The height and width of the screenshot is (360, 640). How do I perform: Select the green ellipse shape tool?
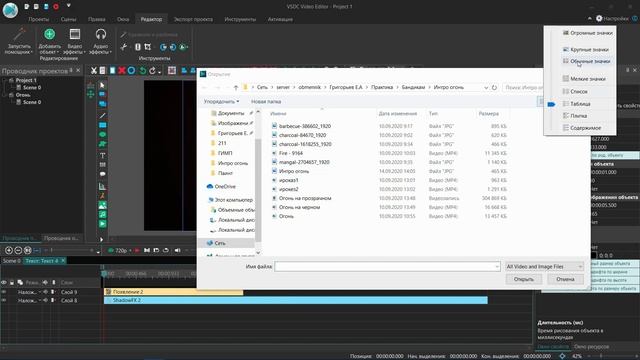pyautogui.click(x=102, y=135)
